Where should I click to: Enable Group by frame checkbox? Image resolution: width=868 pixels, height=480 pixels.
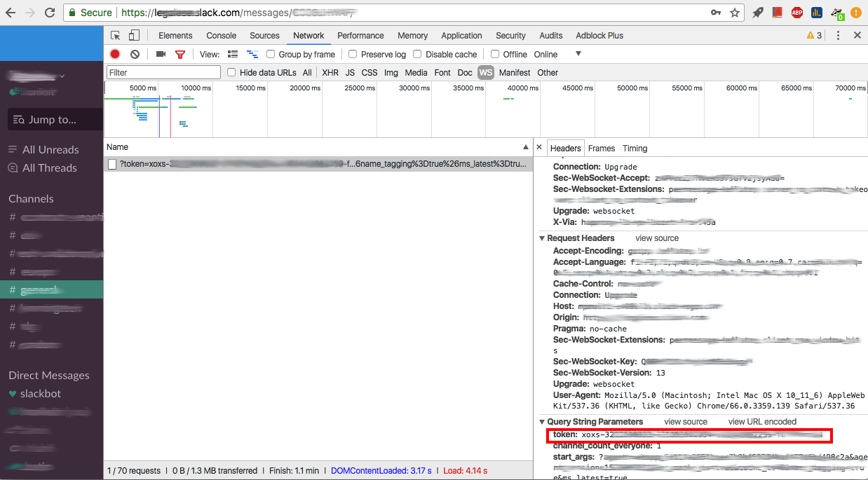[271, 54]
